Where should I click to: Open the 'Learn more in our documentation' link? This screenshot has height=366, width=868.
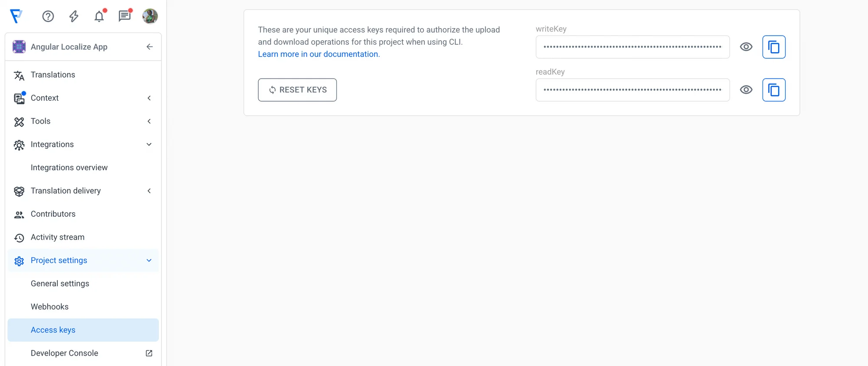tap(319, 54)
